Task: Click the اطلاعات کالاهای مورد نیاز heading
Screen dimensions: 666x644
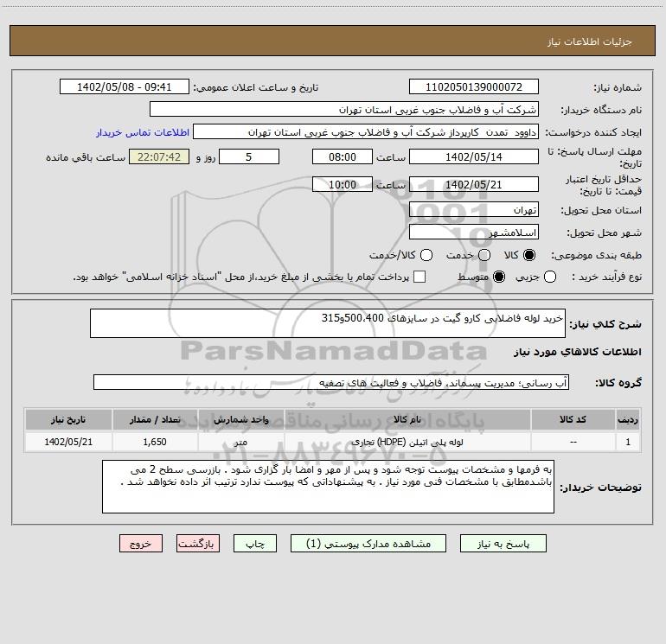Action: coord(578,352)
